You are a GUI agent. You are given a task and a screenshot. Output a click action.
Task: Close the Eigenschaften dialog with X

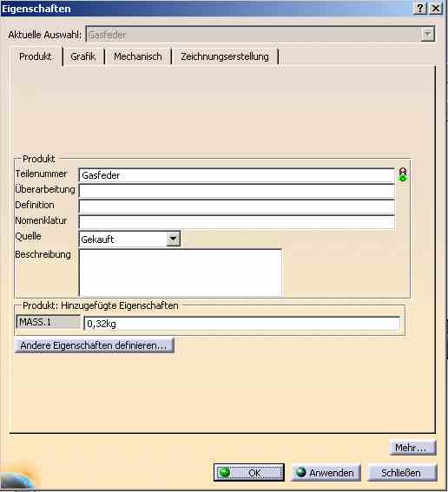pyautogui.click(x=436, y=8)
